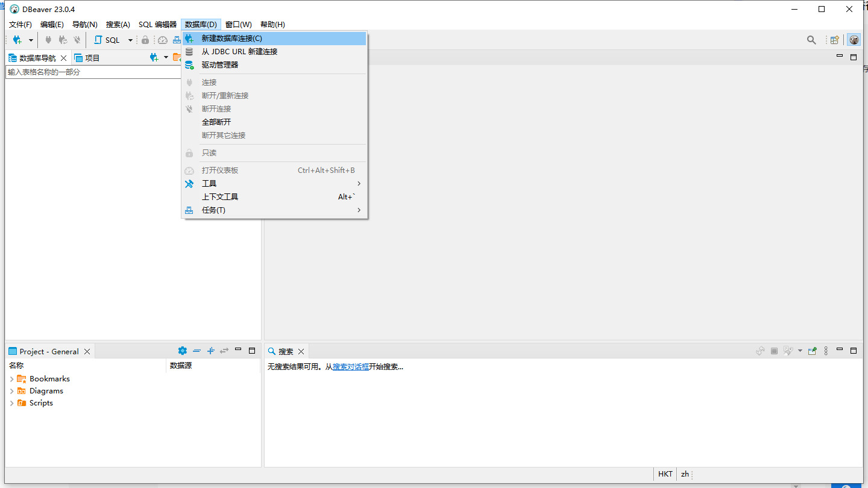Select the Diagrams tree item
The width and height of the screenshot is (868, 488).
(x=46, y=391)
